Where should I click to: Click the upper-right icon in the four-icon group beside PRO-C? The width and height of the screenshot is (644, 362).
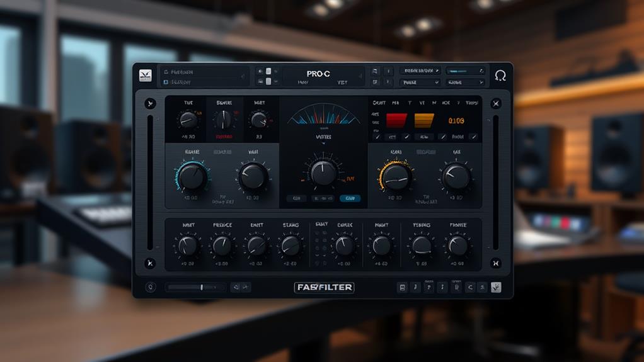point(388,71)
